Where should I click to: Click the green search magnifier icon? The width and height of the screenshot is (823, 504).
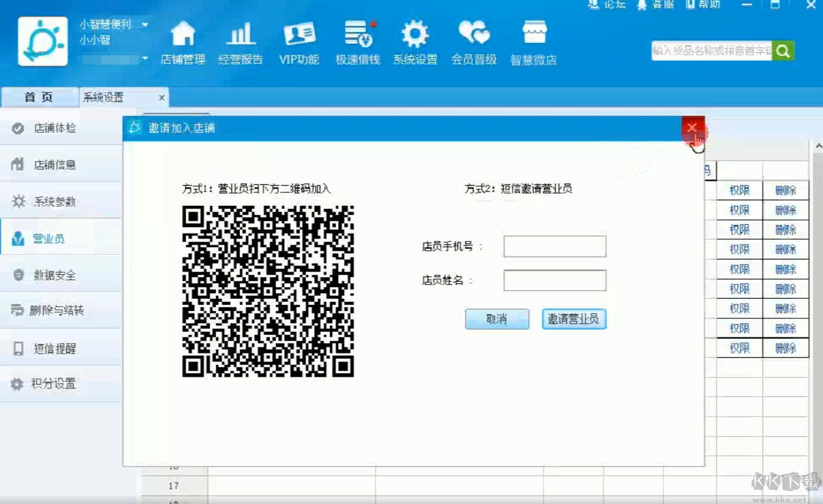point(783,50)
